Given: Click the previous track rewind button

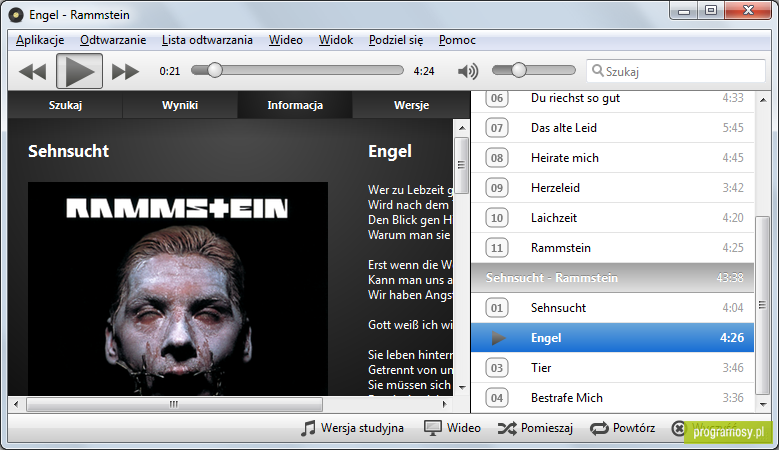Looking at the screenshot, I should (x=32, y=72).
